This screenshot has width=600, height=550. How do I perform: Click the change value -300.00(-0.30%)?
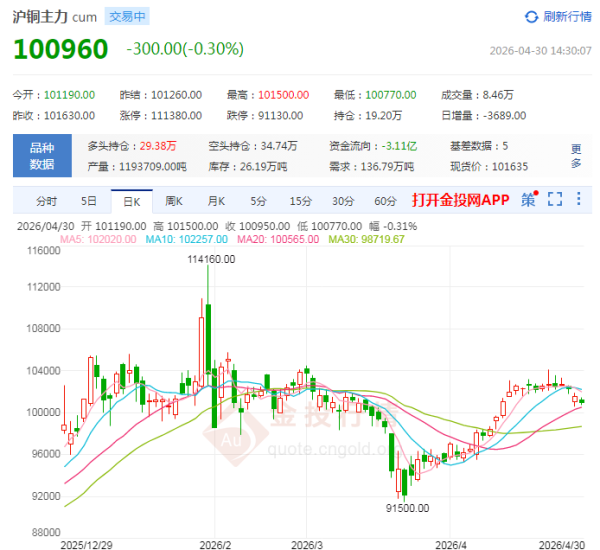[185, 49]
